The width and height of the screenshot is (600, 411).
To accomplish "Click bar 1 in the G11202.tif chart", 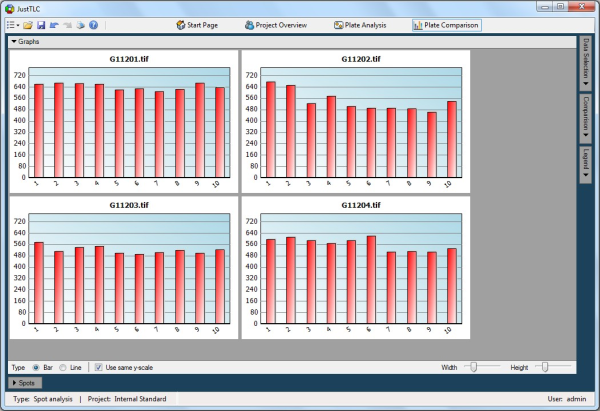I will click(271, 129).
